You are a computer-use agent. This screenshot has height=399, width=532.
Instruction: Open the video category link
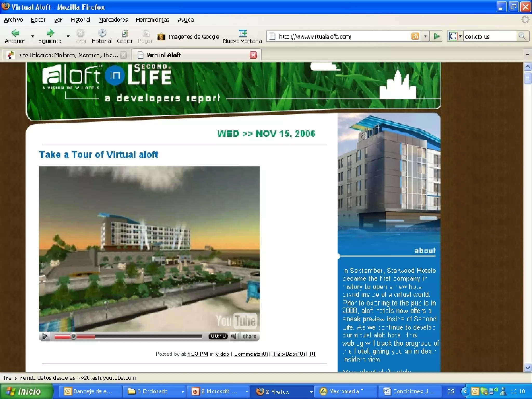[x=222, y=354]
